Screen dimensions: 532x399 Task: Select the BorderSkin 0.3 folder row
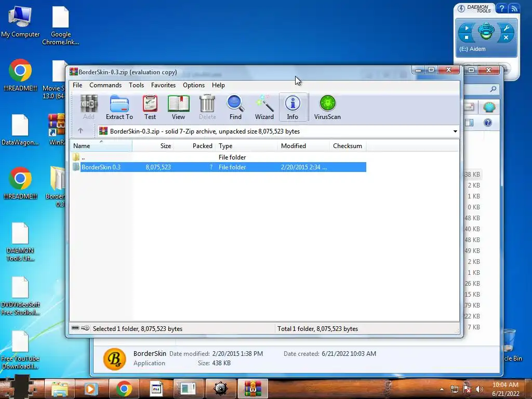pyautogui.click(x=219, y=167)
